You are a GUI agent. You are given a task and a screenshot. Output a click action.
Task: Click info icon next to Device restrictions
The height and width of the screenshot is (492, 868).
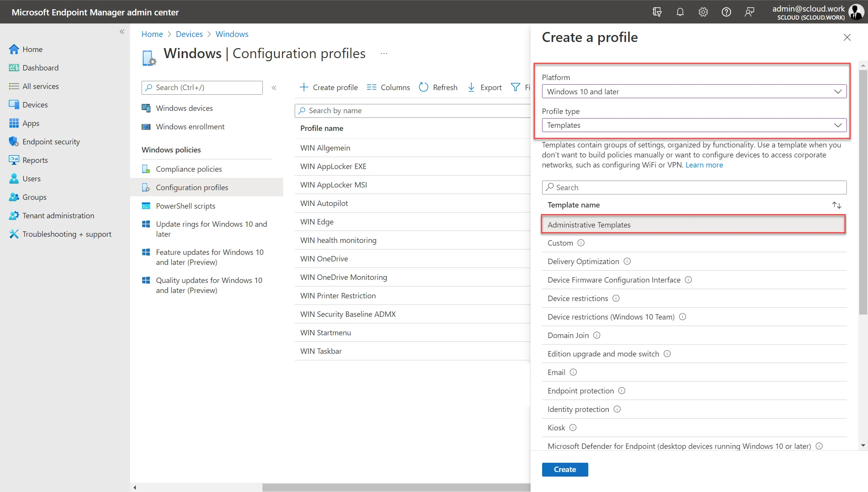616,298
